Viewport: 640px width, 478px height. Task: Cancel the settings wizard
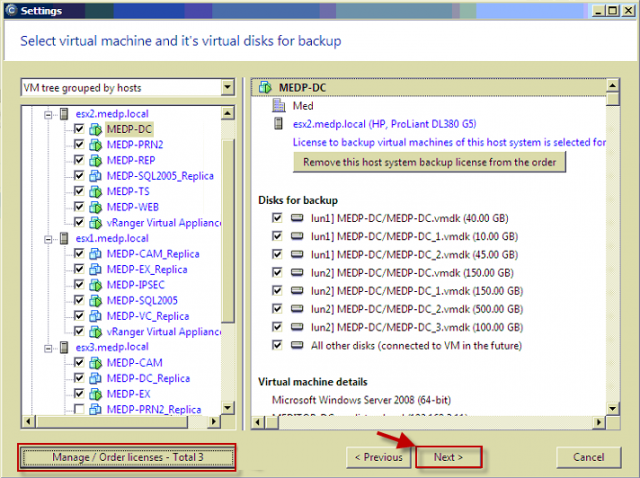coord(589,457)
